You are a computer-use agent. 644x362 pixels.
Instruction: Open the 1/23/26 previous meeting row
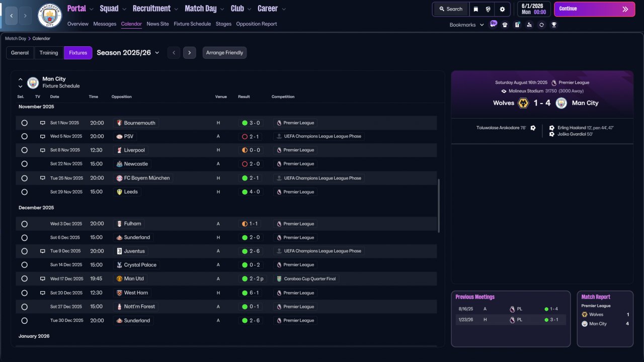point(511,319)
